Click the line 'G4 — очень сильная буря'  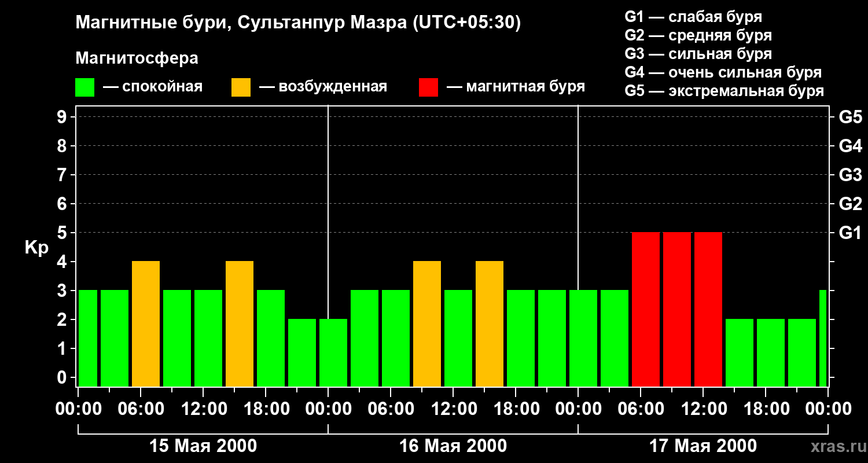tap(723, 72)
